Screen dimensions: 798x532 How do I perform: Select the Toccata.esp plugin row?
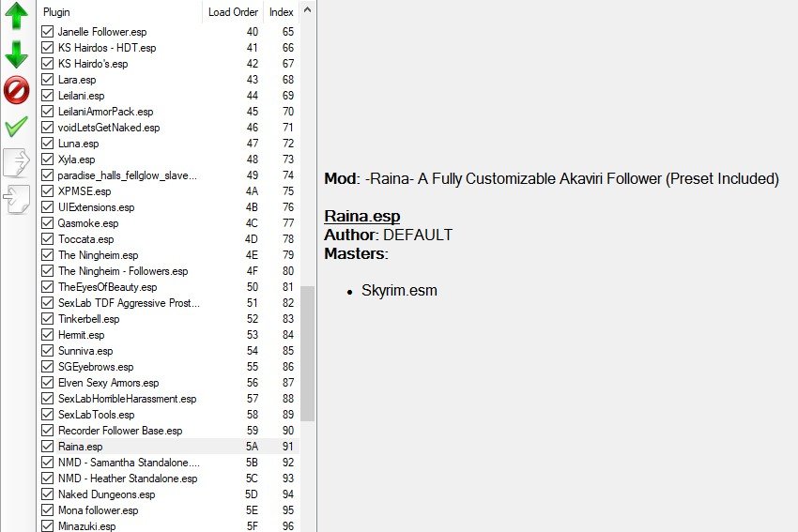pyautogui.click(x=170, y=239)
